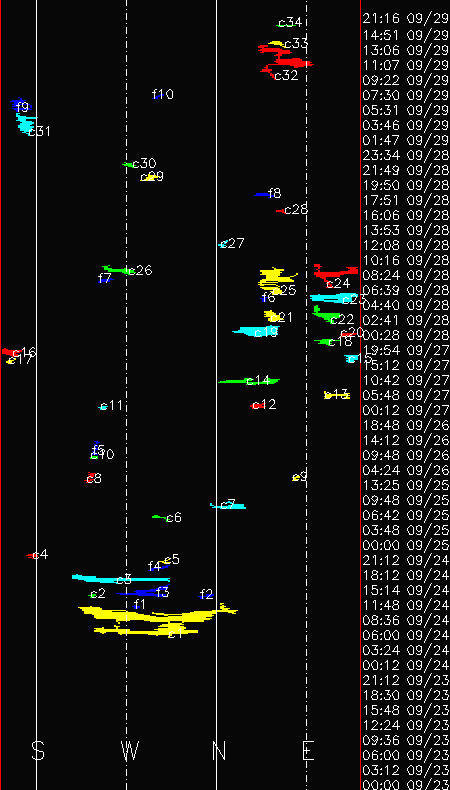Select the green c22 event marker
The width and height of the screenshot is (450, 790).
coord(327,315)
